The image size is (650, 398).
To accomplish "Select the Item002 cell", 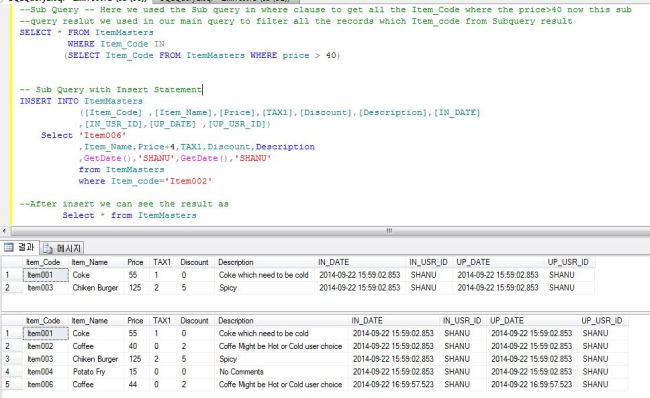I will (x=45, y=346).
